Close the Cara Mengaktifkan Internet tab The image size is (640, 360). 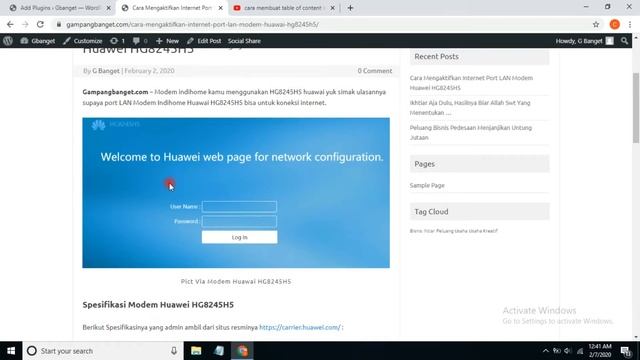click(x=220, y=8)
